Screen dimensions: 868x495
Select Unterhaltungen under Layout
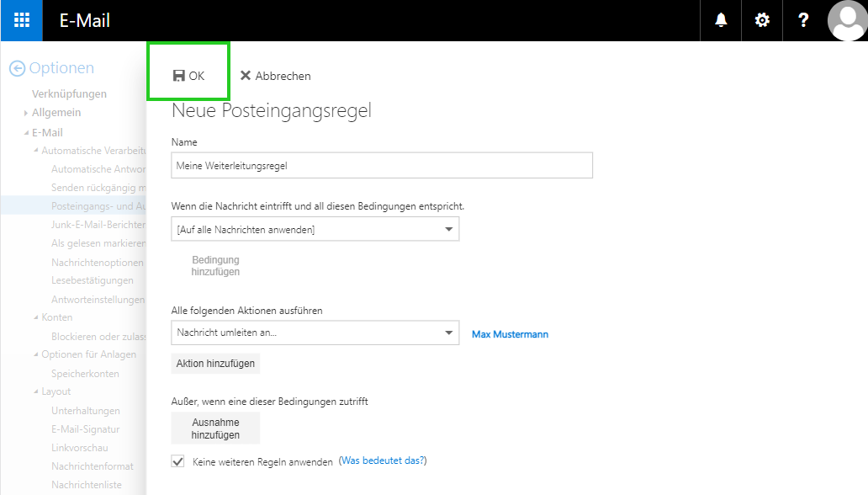[86, 411]
